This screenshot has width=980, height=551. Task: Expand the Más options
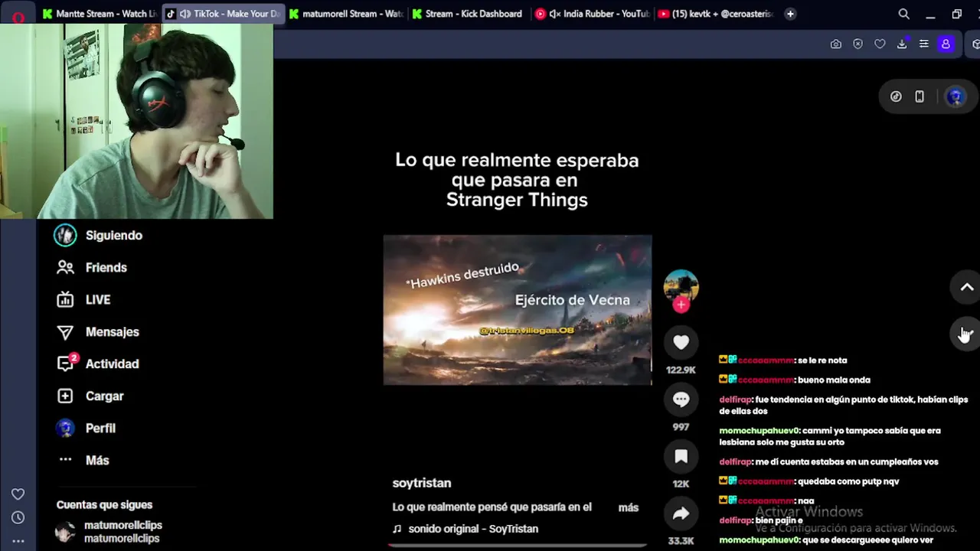[83, 460]
